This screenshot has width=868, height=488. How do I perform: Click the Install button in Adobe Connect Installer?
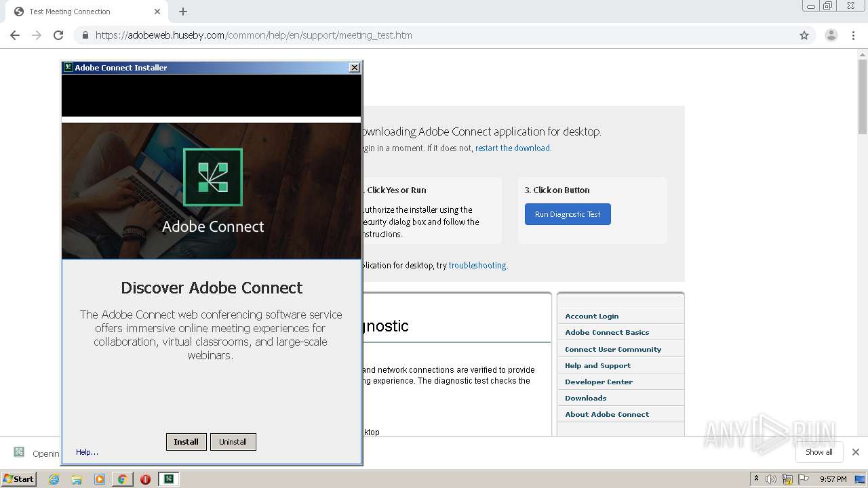coord(186,442)
